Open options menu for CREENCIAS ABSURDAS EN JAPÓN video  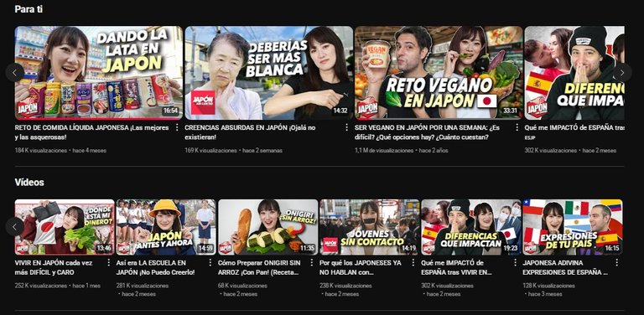point(347,127)
